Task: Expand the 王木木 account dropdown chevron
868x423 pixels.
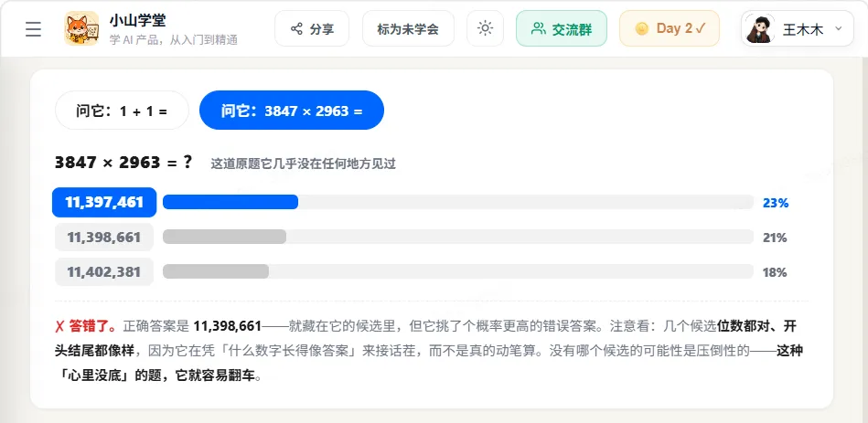Action: [x=838, y=28]
